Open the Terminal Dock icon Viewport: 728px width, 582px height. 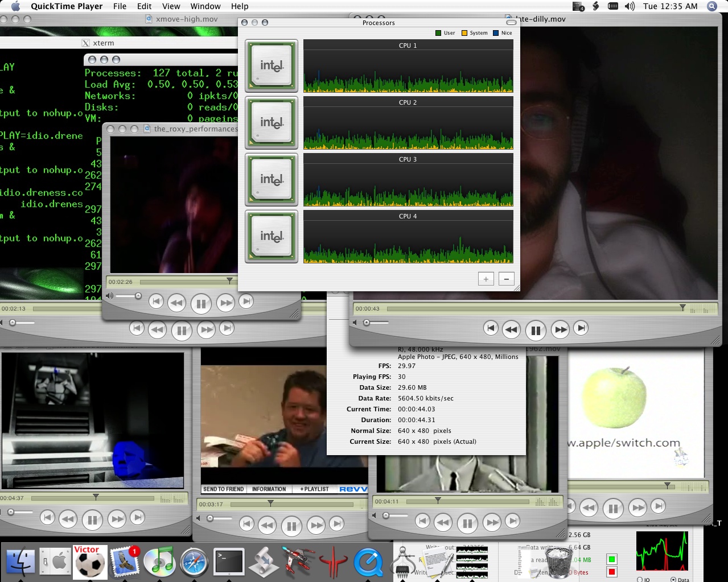coord(229,562)
